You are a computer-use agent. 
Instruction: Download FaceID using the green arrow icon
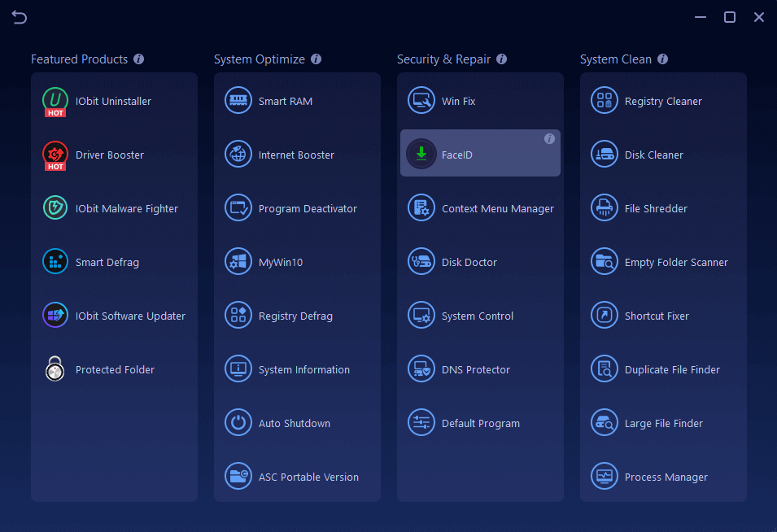coord(421,154)
